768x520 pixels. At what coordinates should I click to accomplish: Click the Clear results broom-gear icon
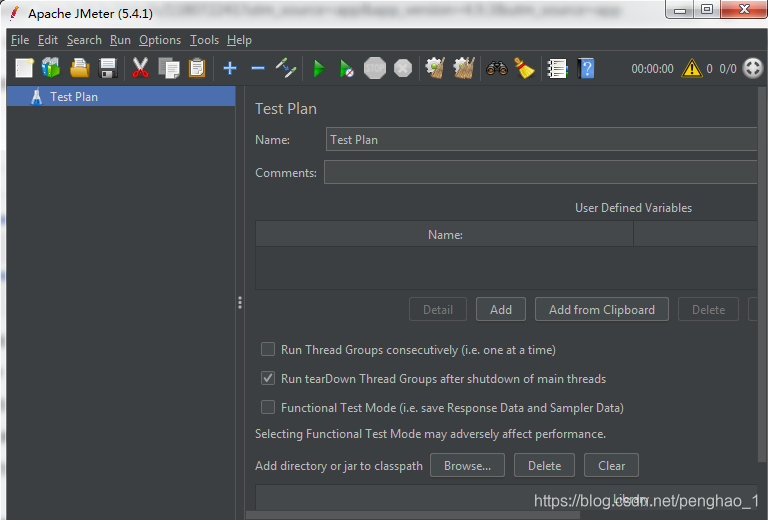[x=435, y=68]
